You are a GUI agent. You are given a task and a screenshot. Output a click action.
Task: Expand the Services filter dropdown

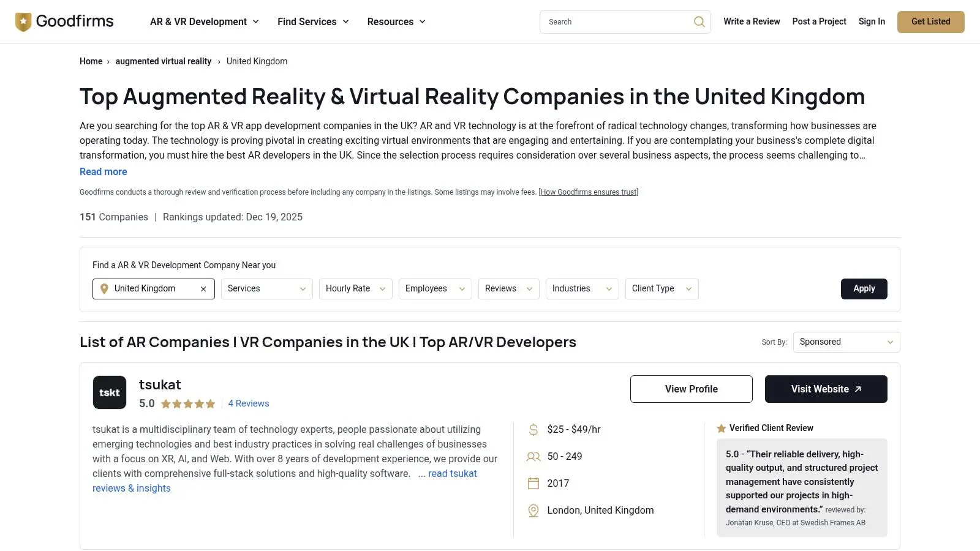[x=266, y=289]
